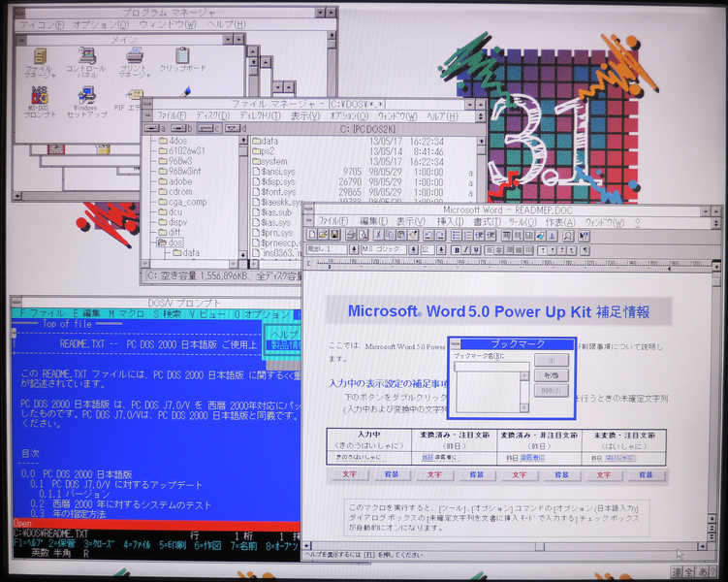Click $ansi.sys file in File Manager

pos(274,172)
